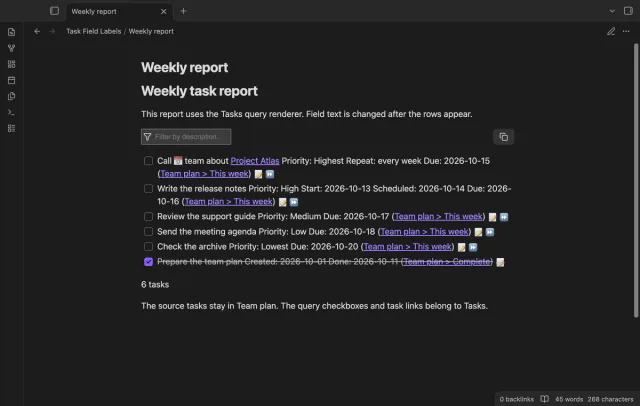Check off Write the release notes task
The height and width of the screenshot is (406, 640).
pyautogui.click(x=149, y=189)
